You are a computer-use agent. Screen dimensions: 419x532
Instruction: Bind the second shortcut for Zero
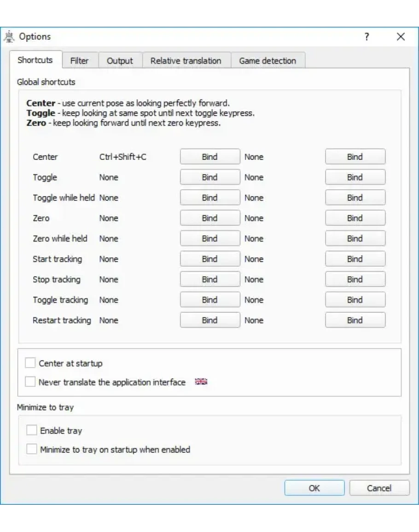tap(355, 218)
